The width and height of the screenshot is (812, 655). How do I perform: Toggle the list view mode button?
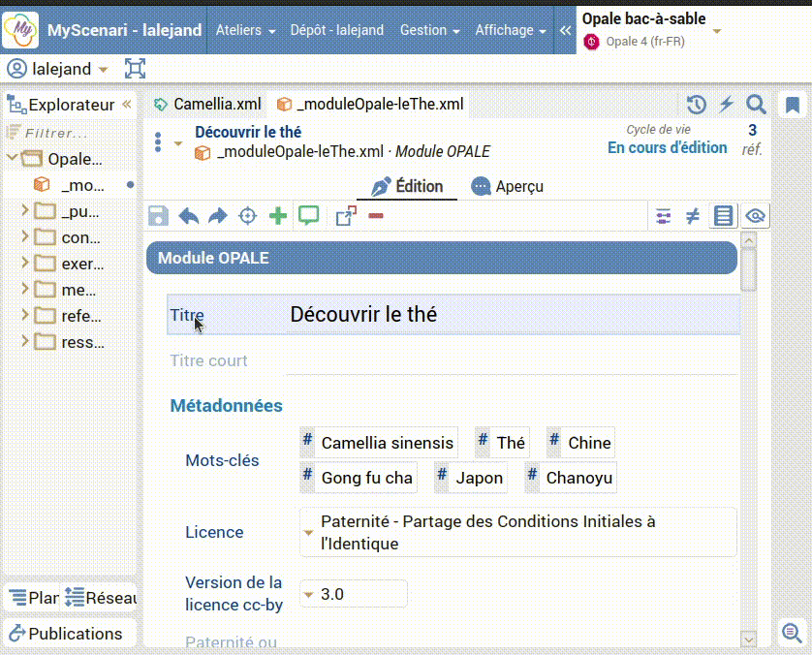723,216
